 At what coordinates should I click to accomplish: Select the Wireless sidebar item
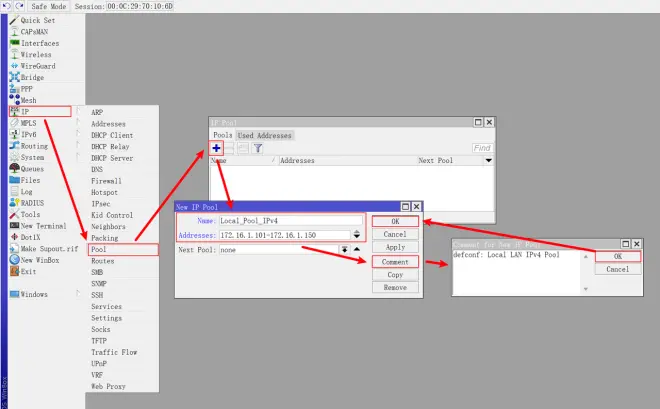pyautogui.click(x=36, y=54)
